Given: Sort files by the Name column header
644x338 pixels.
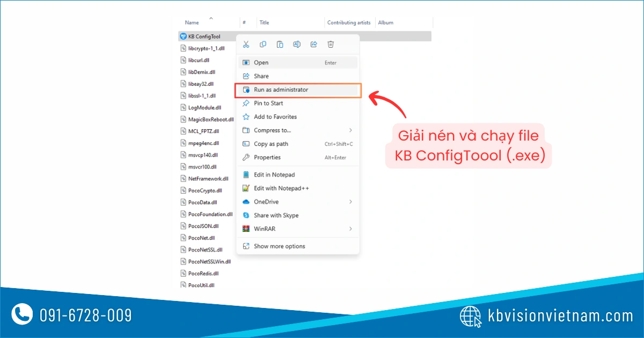Looking at the screenshot, I should click(192, 23).
